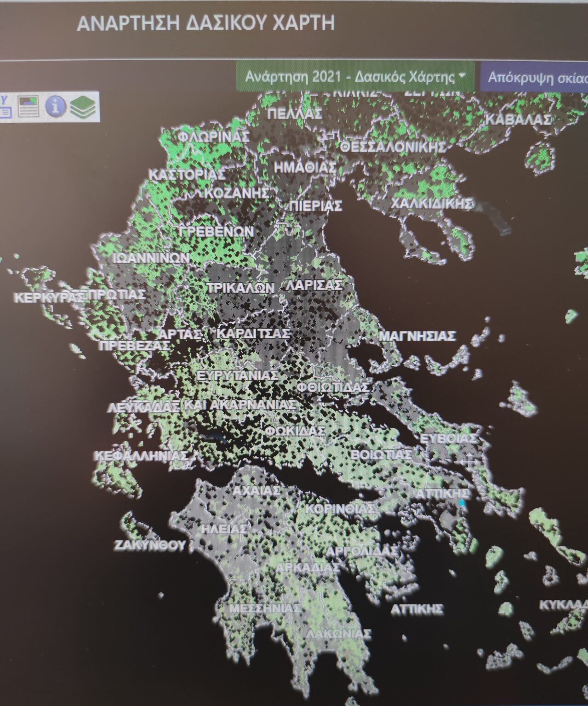Expand the dropdown arrow next to Δασικός Χάρτης
This screenshot has width=588, height=706.
coord(461,74)
